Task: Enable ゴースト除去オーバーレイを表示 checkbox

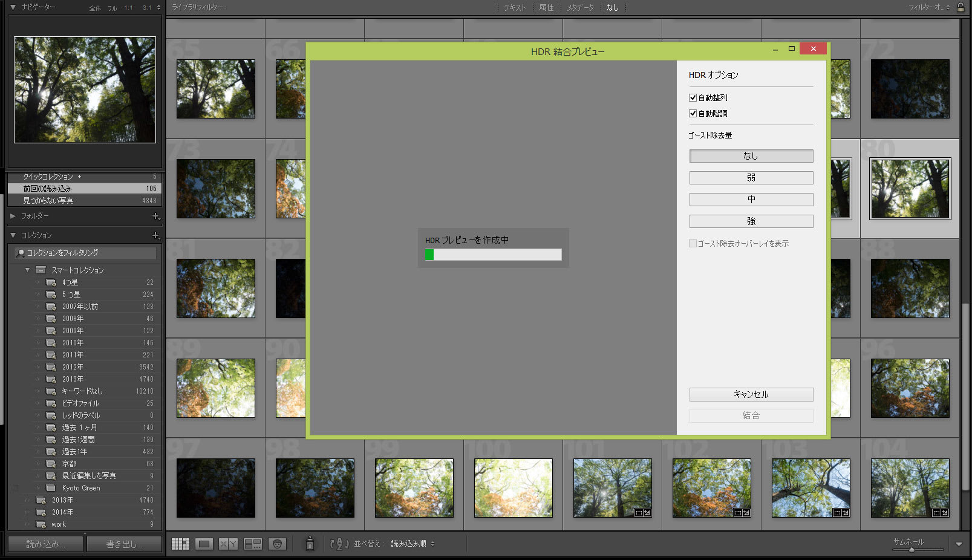Action: pos(693,244)
